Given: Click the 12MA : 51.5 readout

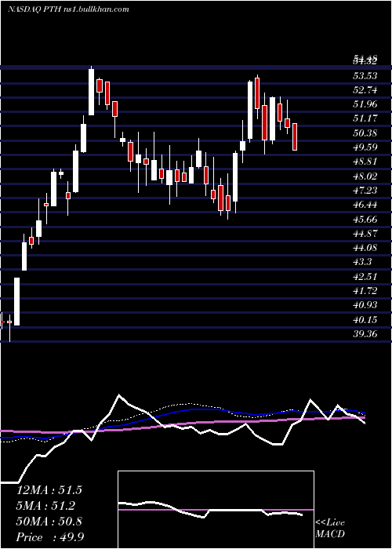Looking at the screenshot, I should 49,490.
